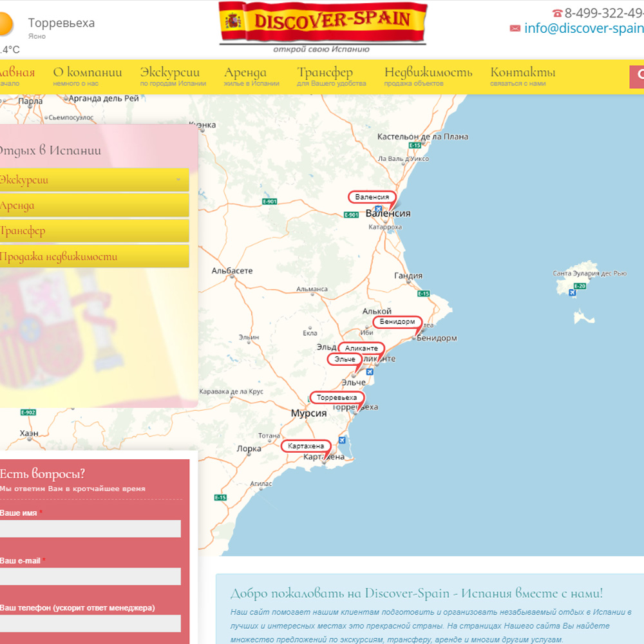
Task: Click the Санта Эулария дес Рью label
Action: pos(589,274)
